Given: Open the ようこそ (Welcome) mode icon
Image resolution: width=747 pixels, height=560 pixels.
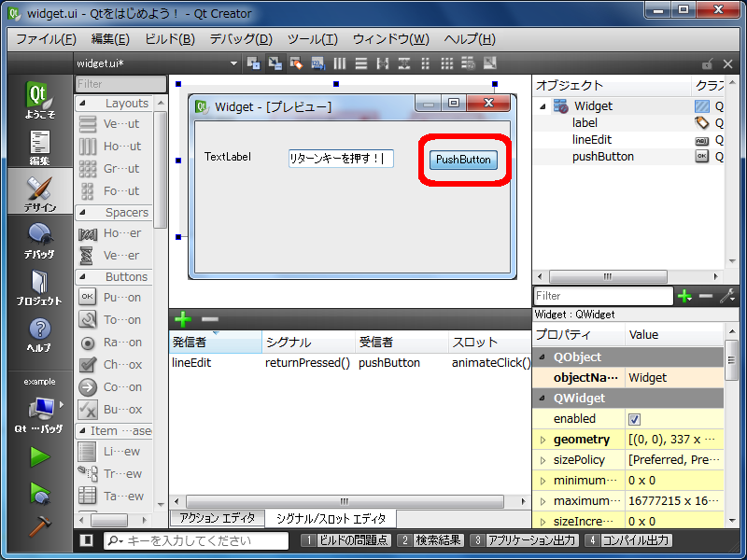Looking at the screenshot, I should pos(39,100).
